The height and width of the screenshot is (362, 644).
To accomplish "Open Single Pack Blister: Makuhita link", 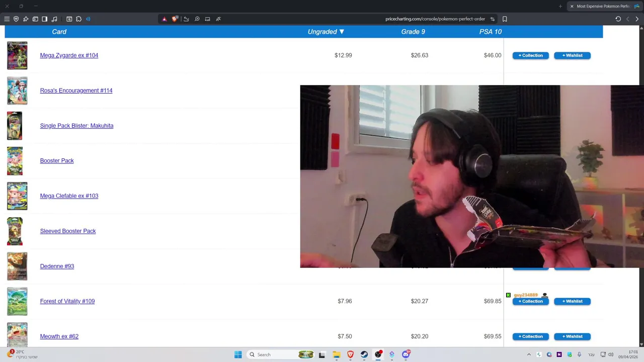I will click(x=76, y=126).
